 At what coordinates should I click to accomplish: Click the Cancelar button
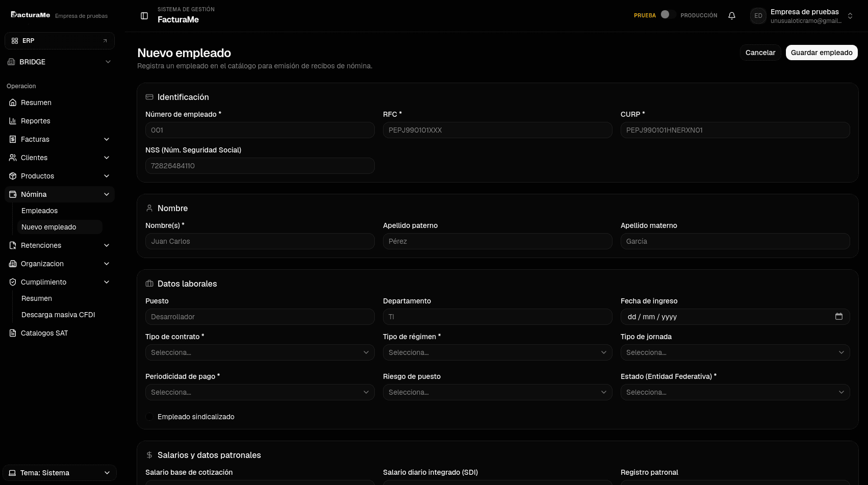coord(760,53)
